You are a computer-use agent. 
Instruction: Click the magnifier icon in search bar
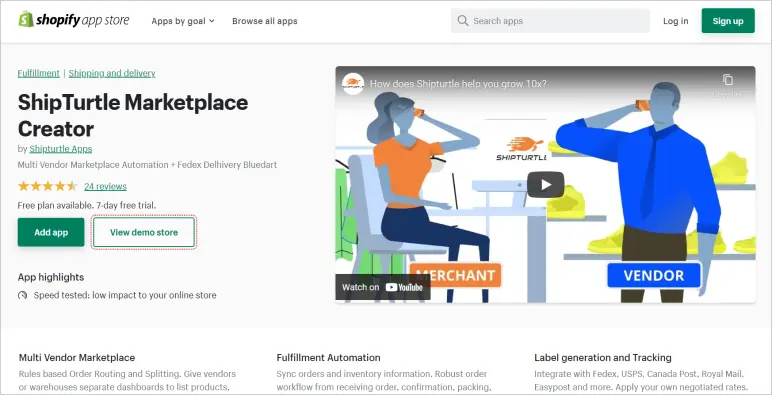tap(462, 21)
